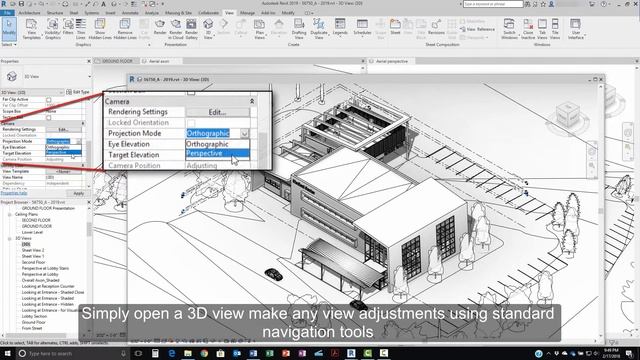Image resolution: width=640 pixels, height=360 pixels.
Task: Select Looking at Reception Counter view
Action: pos(48,286)
